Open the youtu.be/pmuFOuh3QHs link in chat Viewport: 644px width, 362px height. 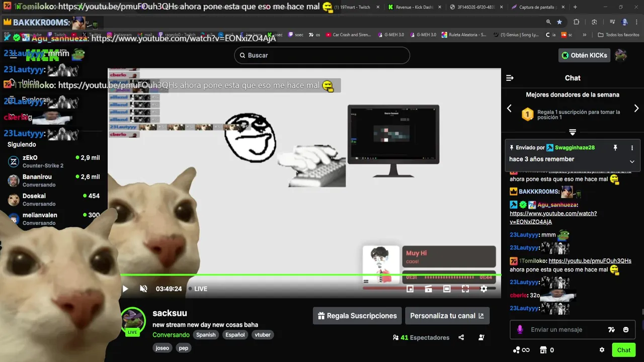tap(590, 261)
